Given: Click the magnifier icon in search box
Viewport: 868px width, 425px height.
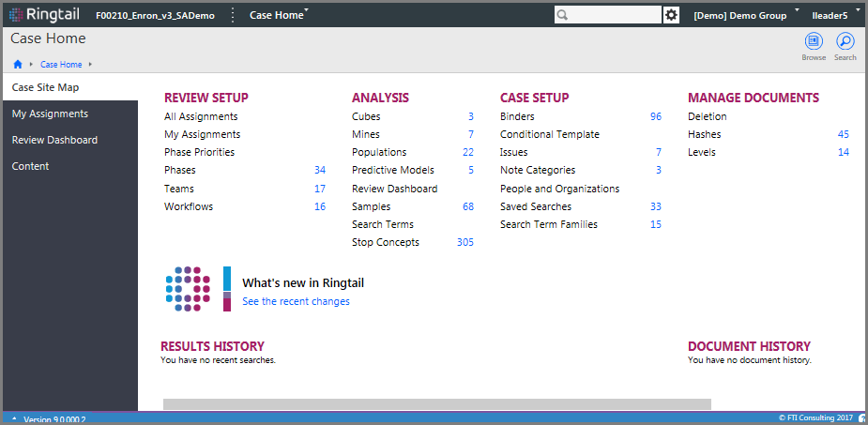Looking at the screenshot, I should [562, 15].
